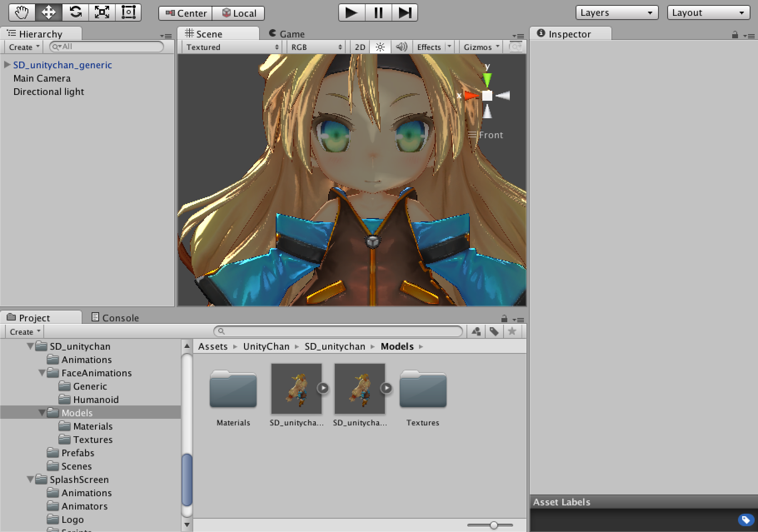This screenshot has width=758, height=532.
Task: Select Main Camera in Hierarchy
Action: pyautogui.click(x=42, y=78)
